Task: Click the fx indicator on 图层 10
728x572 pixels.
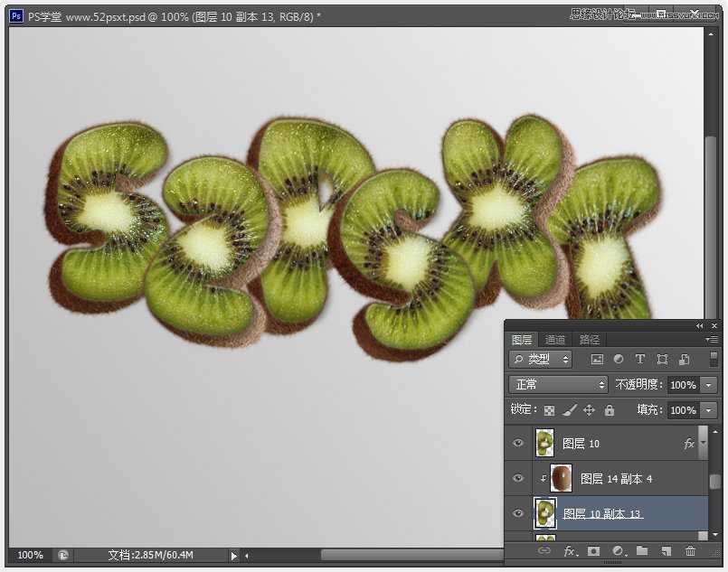Action: click(x=689, y=444)
